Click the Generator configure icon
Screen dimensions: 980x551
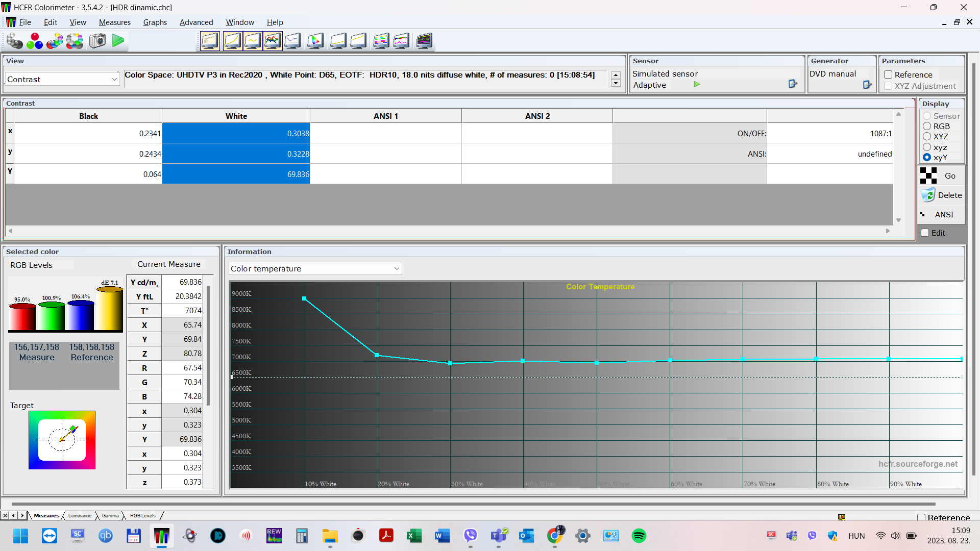pyautogui.click(x=867, y=85)
